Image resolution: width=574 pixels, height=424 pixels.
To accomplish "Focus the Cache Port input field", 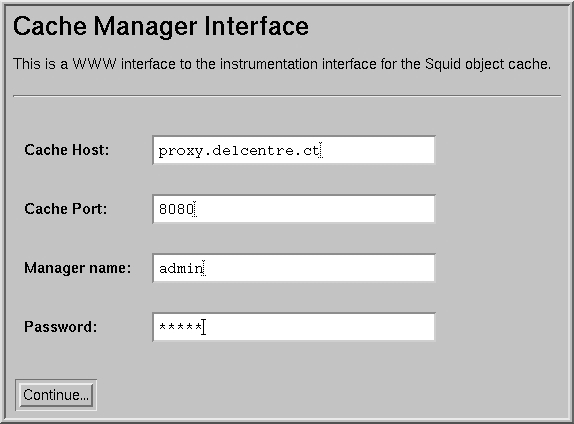I will click(294, 209).
